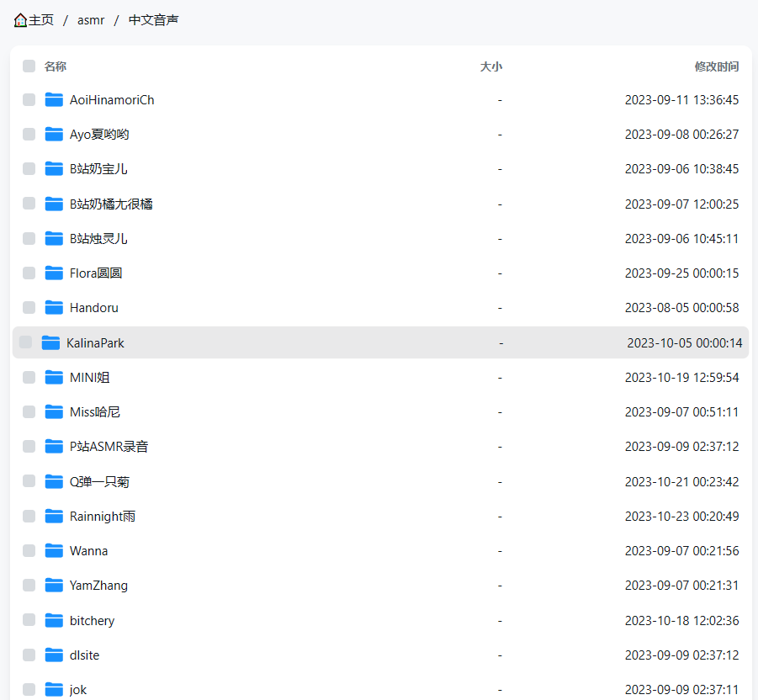The height and width of the screenshot is (700, 758).
Task: Sort the list by 名称 column
Action: 56,66
